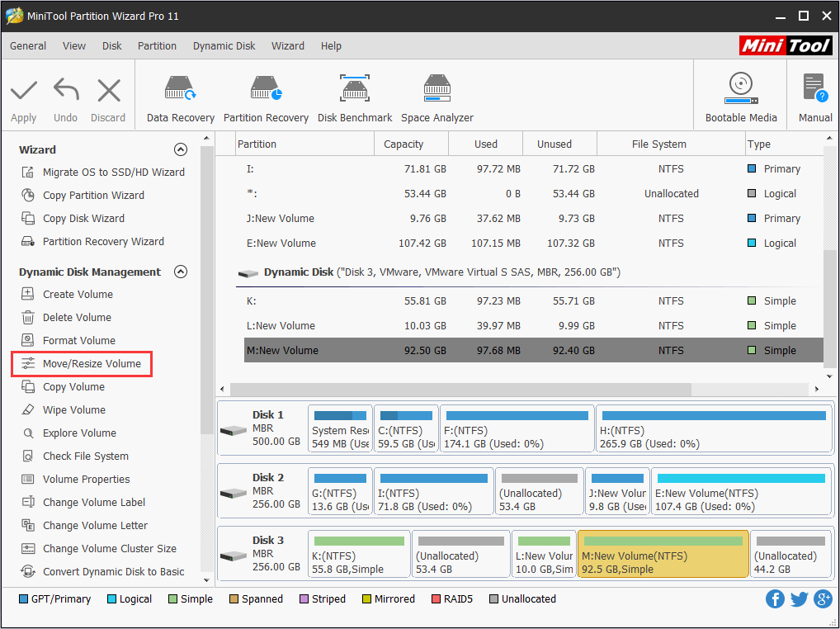Select the K: volume row

pos(533,300)
